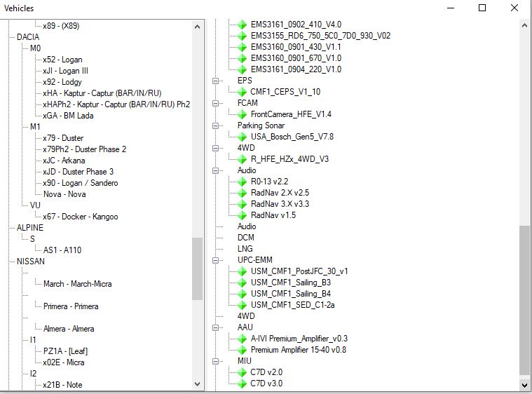This screenshot has height=394, width=532.
Task: Click green icon beside USM_CMF1_Sailing_B4
Action: [x=242, y=294]
